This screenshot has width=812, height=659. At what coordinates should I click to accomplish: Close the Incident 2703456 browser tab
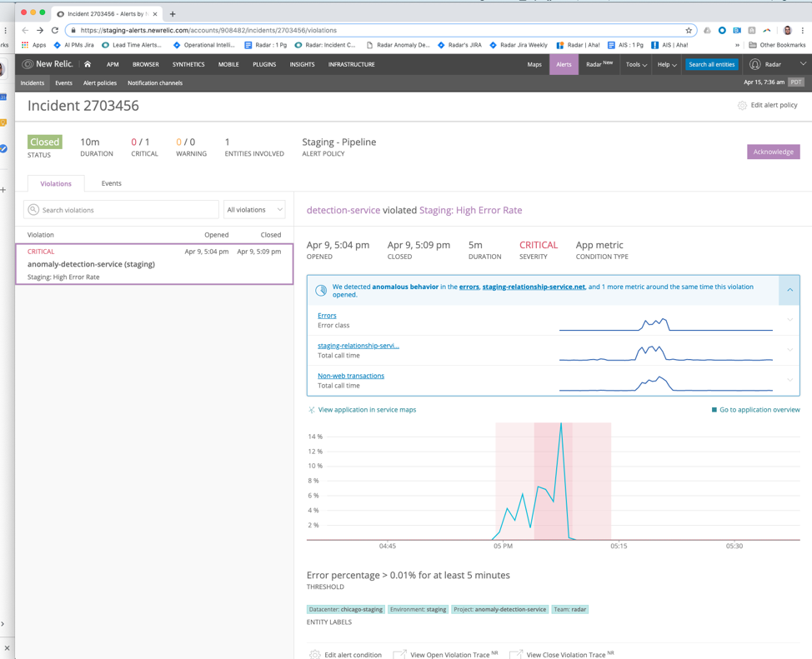(155, 14)
